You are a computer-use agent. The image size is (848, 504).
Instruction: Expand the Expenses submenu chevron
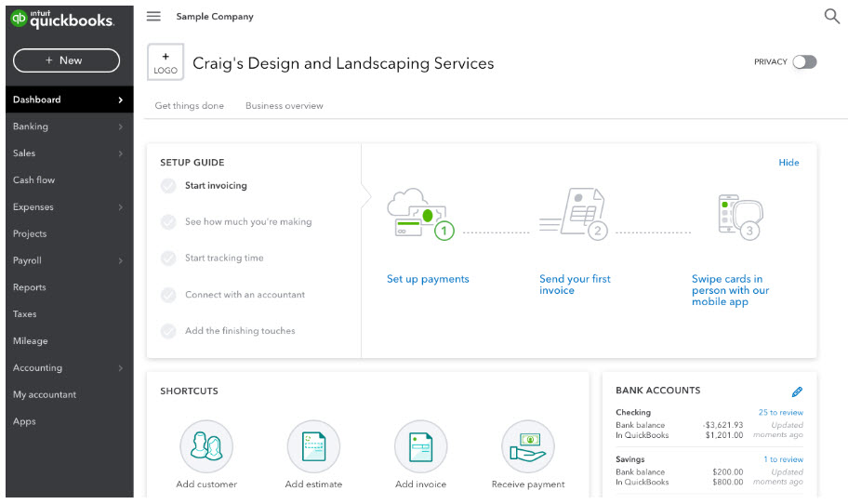[x=121, y=207]
